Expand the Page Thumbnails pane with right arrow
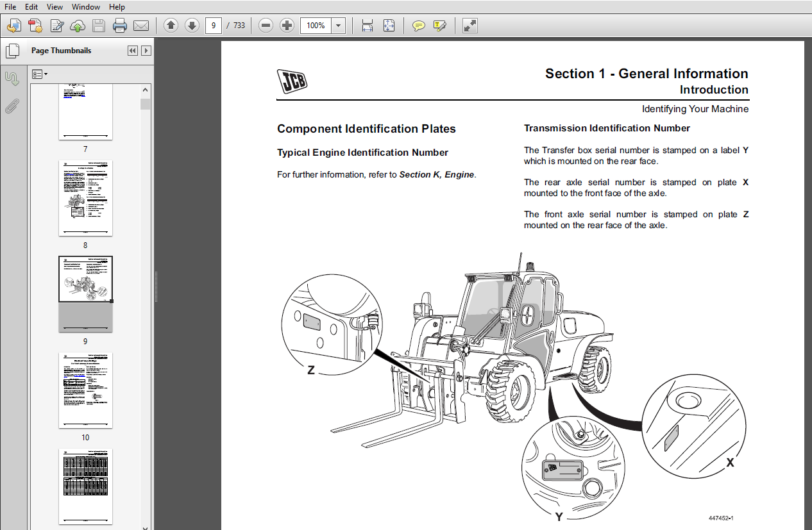 [146, 51]
